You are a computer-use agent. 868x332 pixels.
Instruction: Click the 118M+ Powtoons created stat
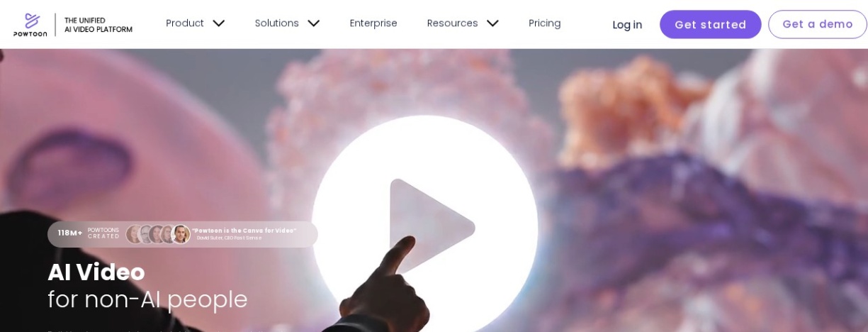click(89, 233)
